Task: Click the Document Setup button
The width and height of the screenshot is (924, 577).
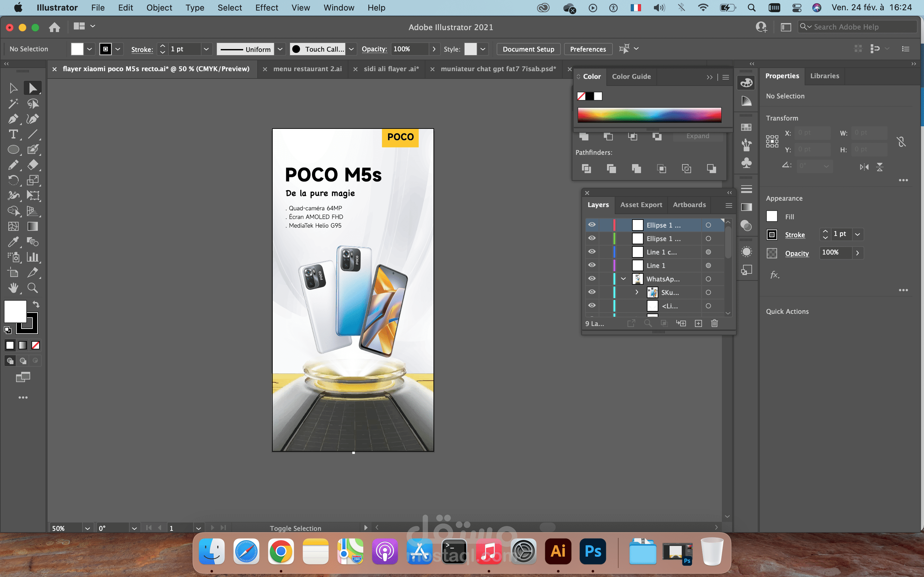Action: click(x=528, y=49)
